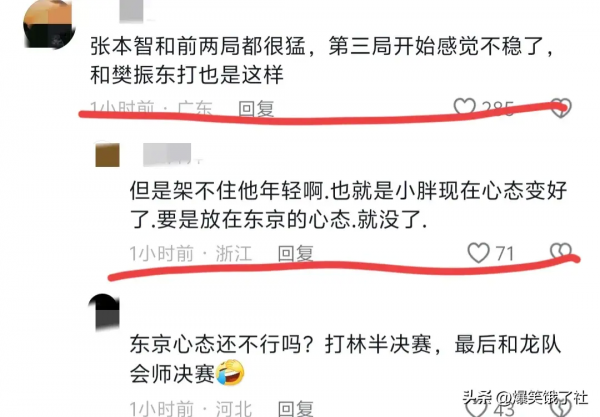Select the comment text starting with 张本智和前两局

tap(323, 60)
